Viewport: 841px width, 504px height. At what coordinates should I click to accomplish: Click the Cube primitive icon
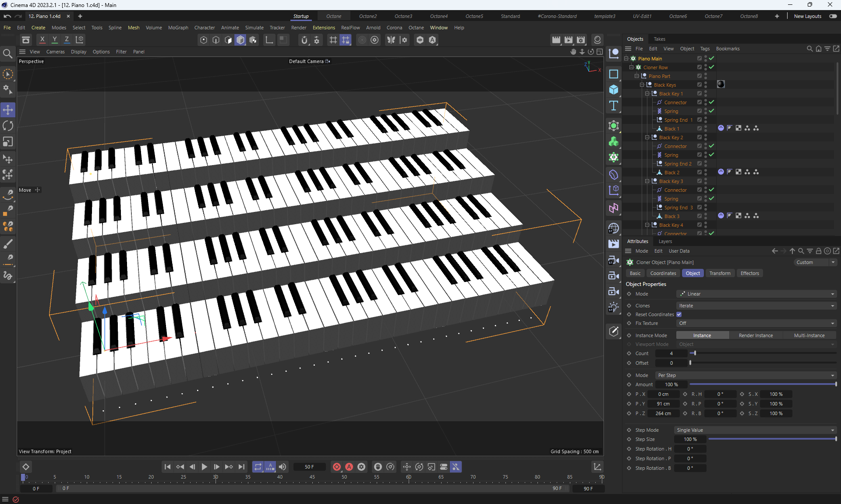tap(614, 90)
